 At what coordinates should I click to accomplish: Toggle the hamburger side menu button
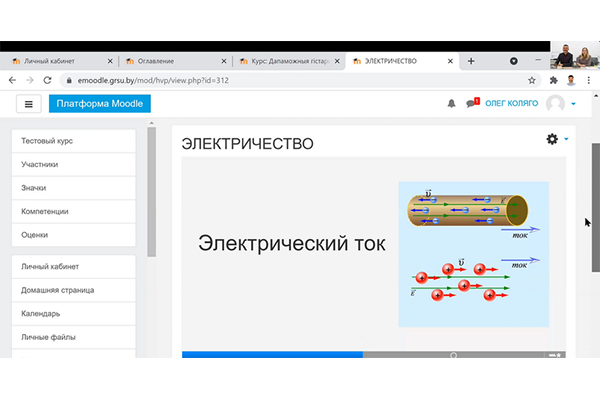(28, 104)
